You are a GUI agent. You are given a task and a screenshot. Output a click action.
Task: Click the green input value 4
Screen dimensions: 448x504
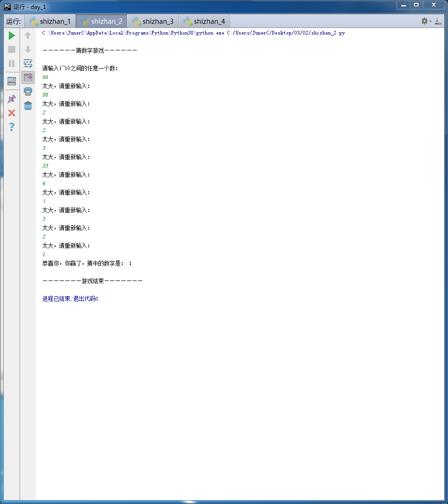click(44, 201)
